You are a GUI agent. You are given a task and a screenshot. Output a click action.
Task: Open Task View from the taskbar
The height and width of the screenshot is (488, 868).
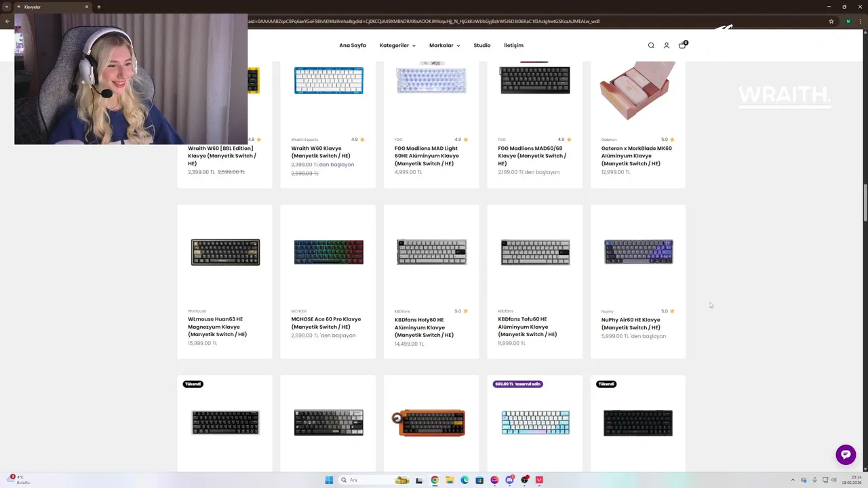[x=419, y=480]
